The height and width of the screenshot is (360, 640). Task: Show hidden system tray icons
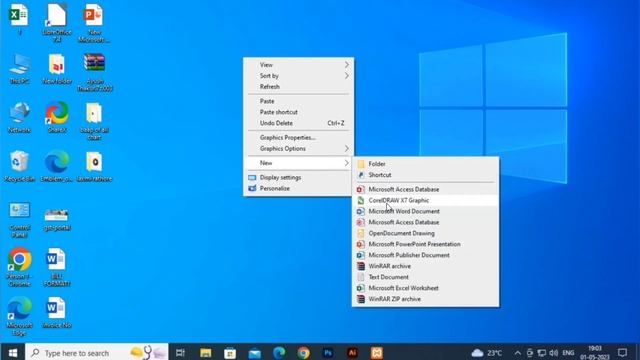pyautogui.click(x=518, y=353)
